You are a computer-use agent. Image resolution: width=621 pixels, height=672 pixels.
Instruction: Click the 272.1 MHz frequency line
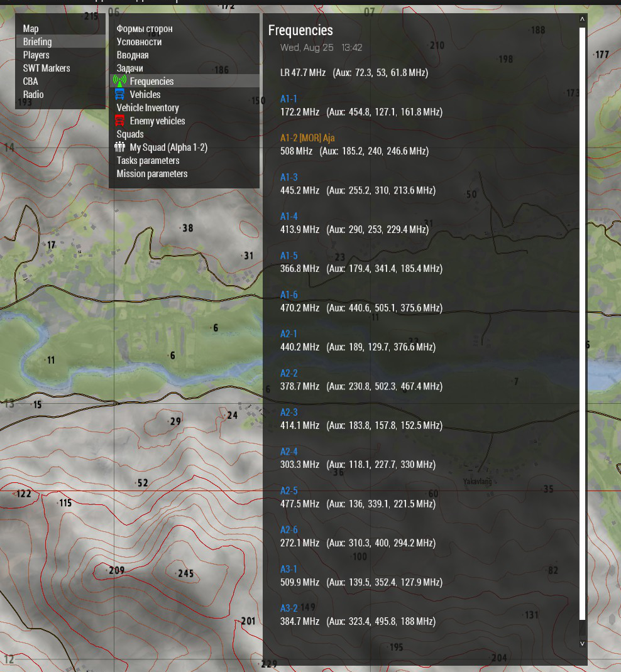point(358,543)
